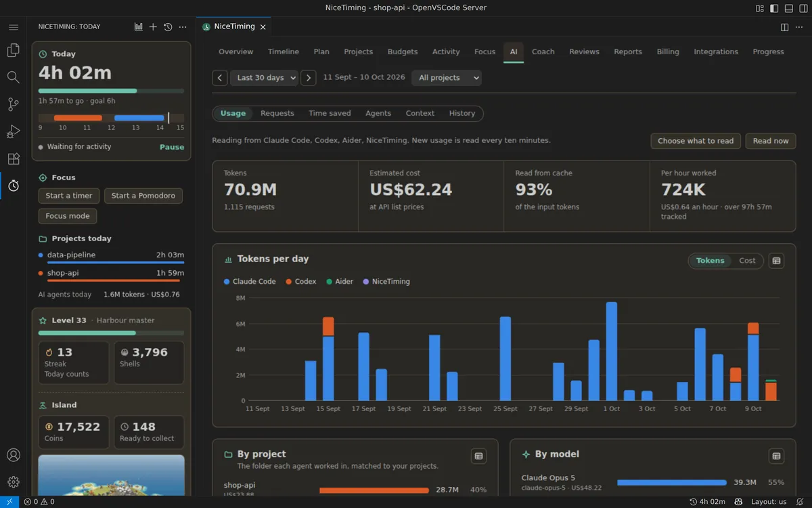Switch chart to Tokens
This screenshot has height=508, width=812.
click(710, 261)
